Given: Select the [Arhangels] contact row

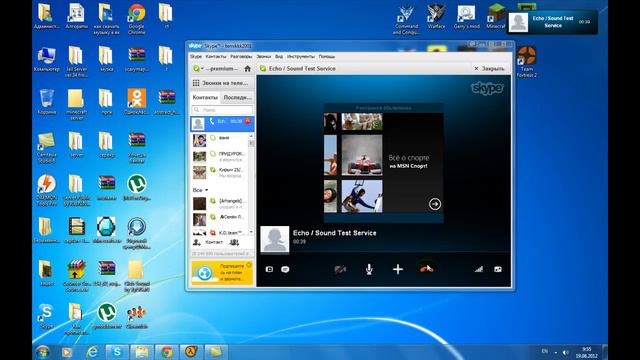Looking at the screenshot, I should pos(220,203).
